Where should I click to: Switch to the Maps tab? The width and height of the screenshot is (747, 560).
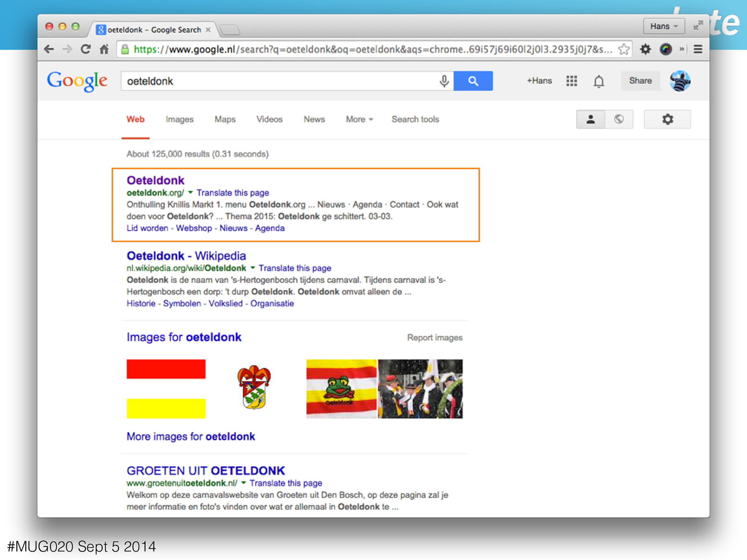click(225, 119)
